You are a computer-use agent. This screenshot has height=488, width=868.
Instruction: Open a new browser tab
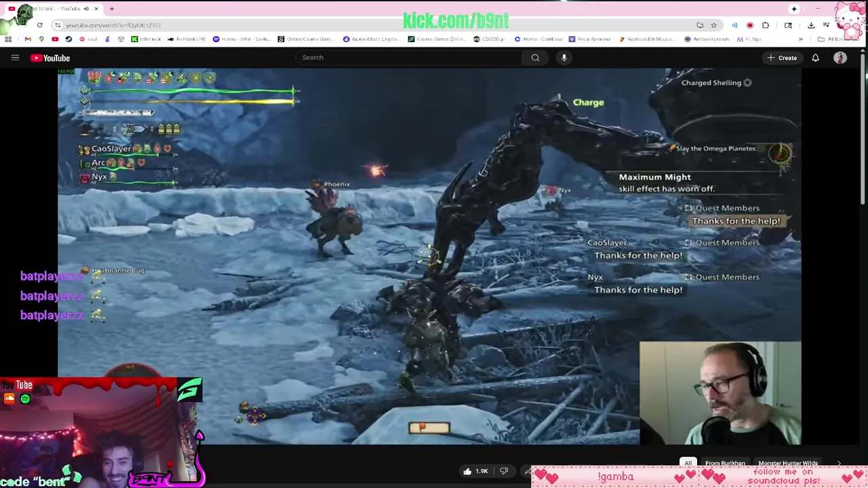pyautogui.click(x=112, y=9)
